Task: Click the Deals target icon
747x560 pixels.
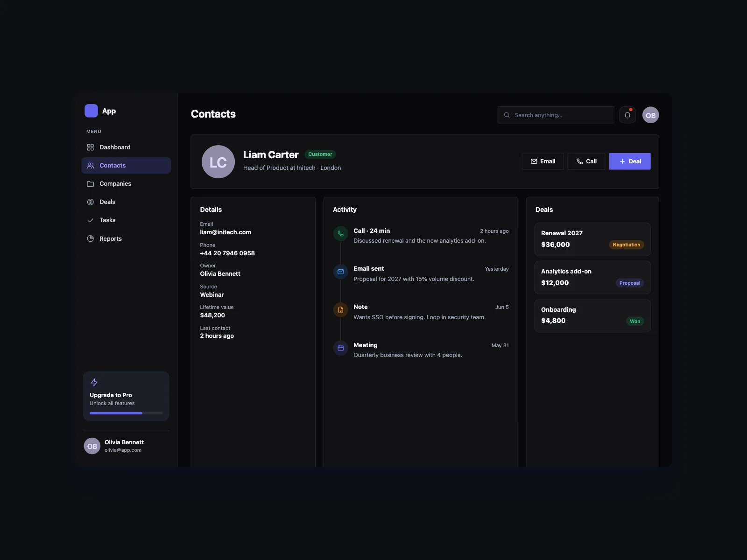Action: point(91,202)
